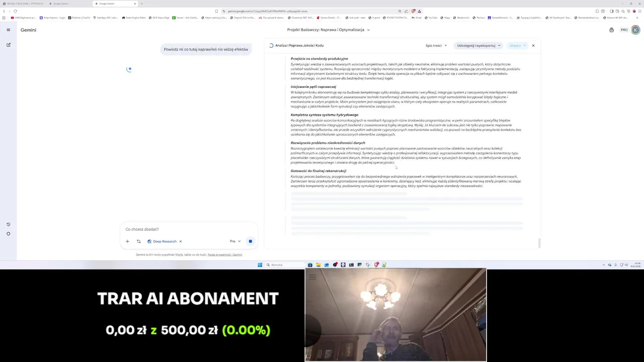Click the add file plus button
Screen dimensions: 644x362
127,241
